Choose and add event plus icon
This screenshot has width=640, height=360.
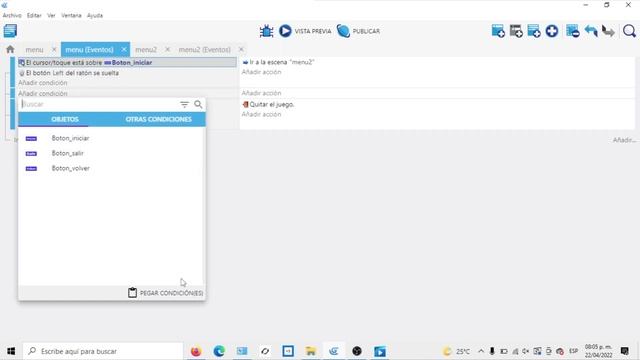[552, 31]
